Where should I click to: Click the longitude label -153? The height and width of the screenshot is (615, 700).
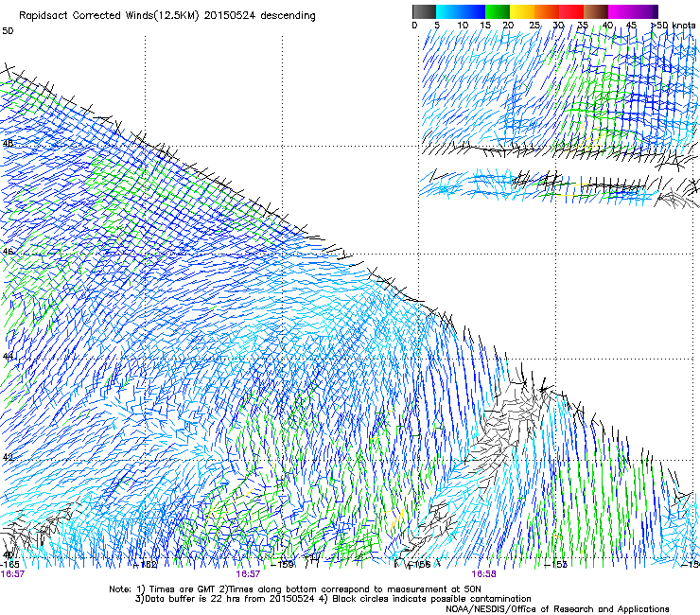pyautogui.click(x=556, y=564)
